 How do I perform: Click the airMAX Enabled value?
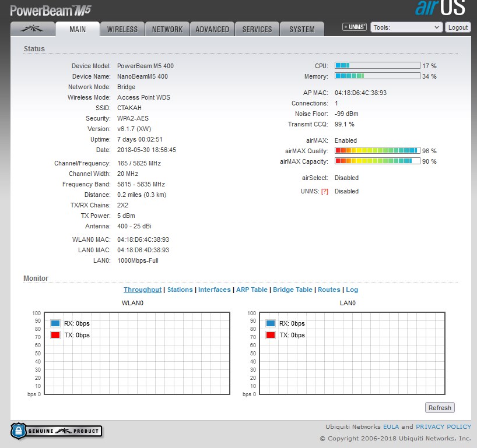pyautogui.click(x=346, y=140)
